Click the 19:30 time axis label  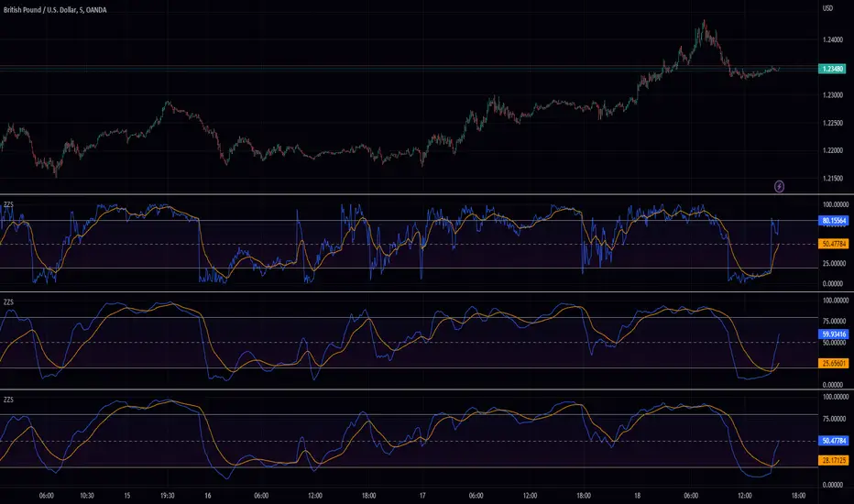click(167, 496)
